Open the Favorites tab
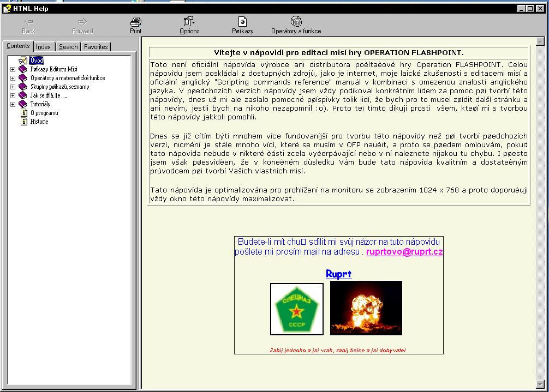The image size is (549, 392). (96, 47)
